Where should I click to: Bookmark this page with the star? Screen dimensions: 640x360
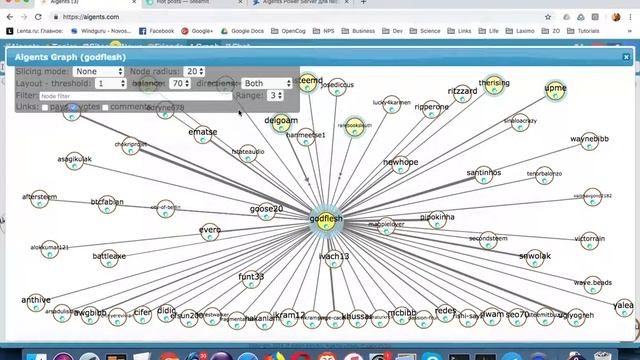[548, 17]
